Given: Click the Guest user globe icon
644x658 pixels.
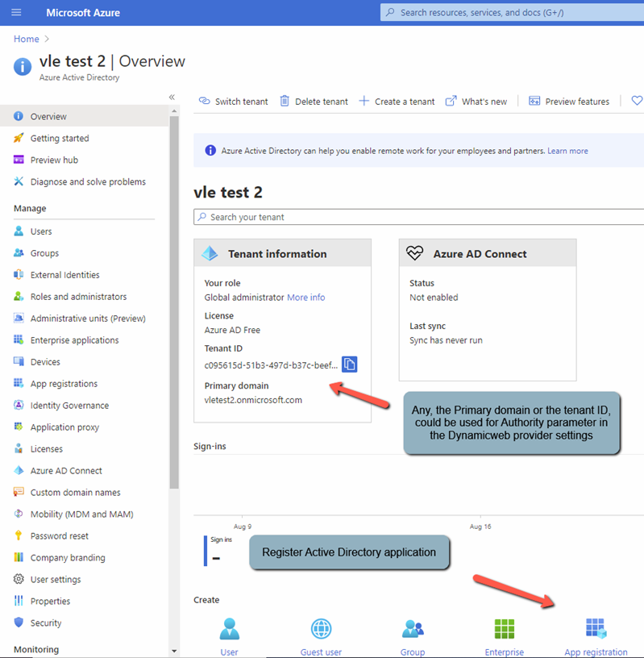Looking at the screenshot, I should click(321, 629).
